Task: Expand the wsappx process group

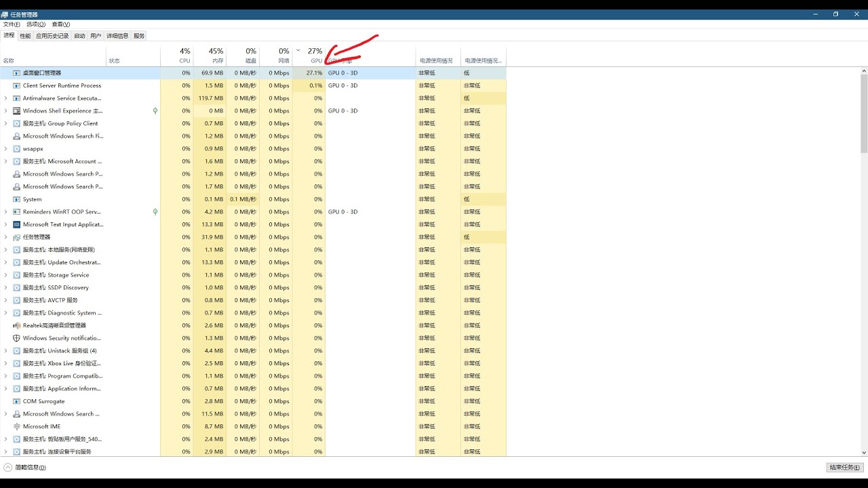Action: [5, 148]
